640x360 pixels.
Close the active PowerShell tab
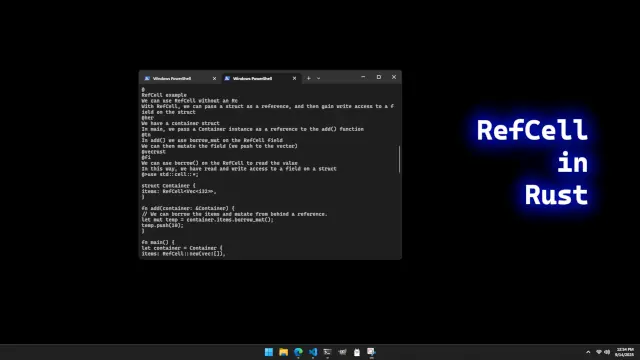pos(294,78)
